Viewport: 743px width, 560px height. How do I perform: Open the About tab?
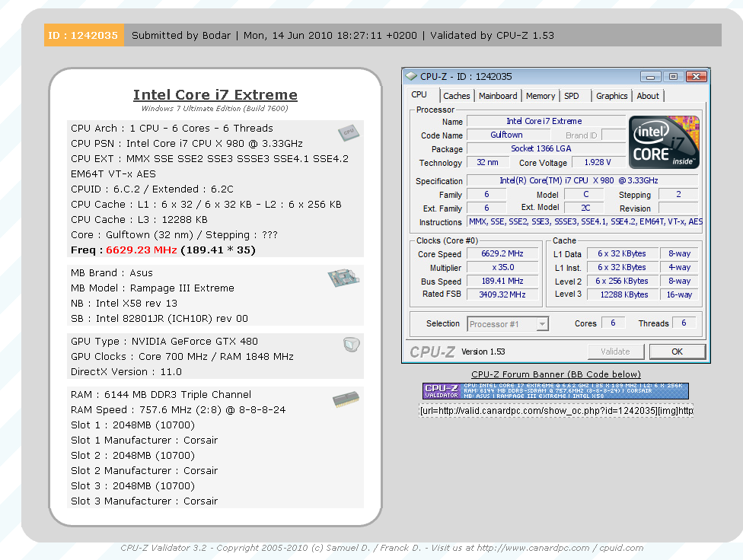[648, 96]
